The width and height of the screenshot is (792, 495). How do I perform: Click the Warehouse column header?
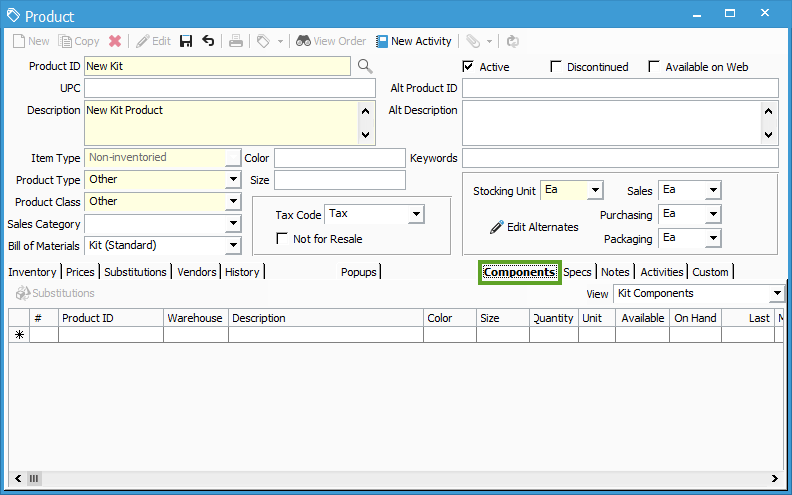196,318
